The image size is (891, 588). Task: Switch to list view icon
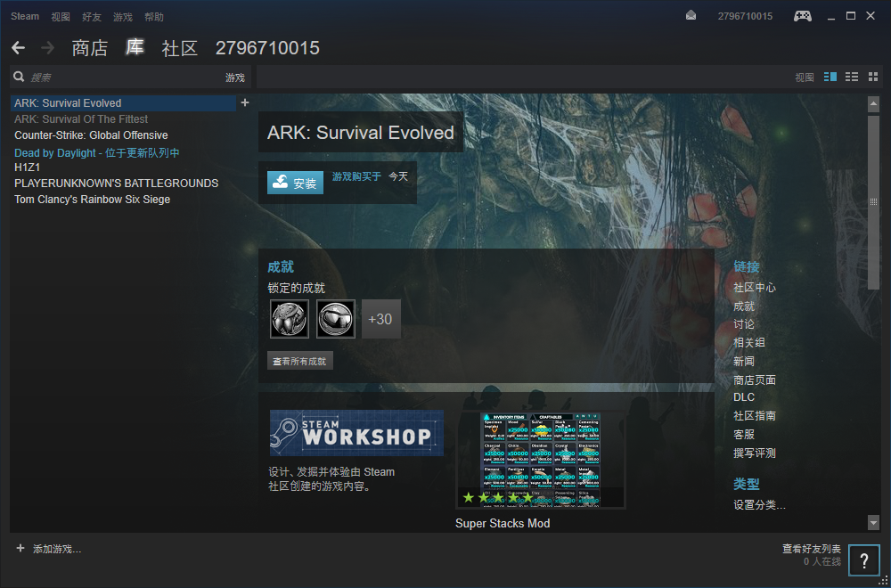click(x=851, y=77)
